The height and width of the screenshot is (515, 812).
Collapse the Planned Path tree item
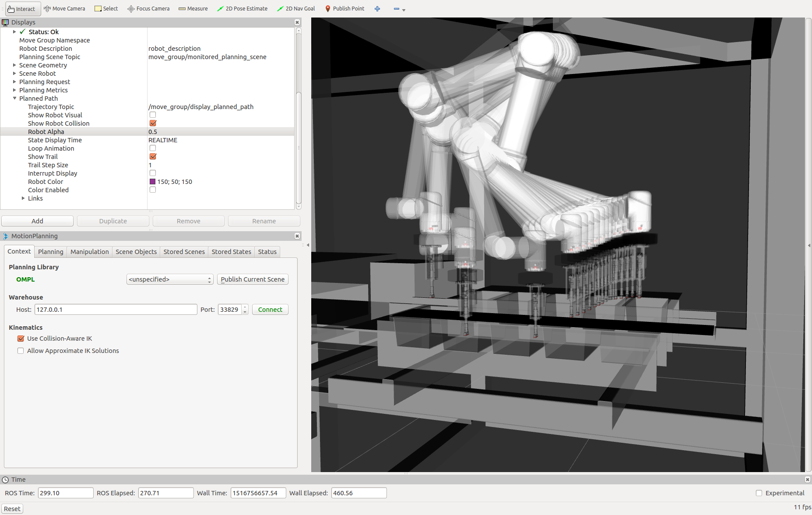[x=14, y=98]
